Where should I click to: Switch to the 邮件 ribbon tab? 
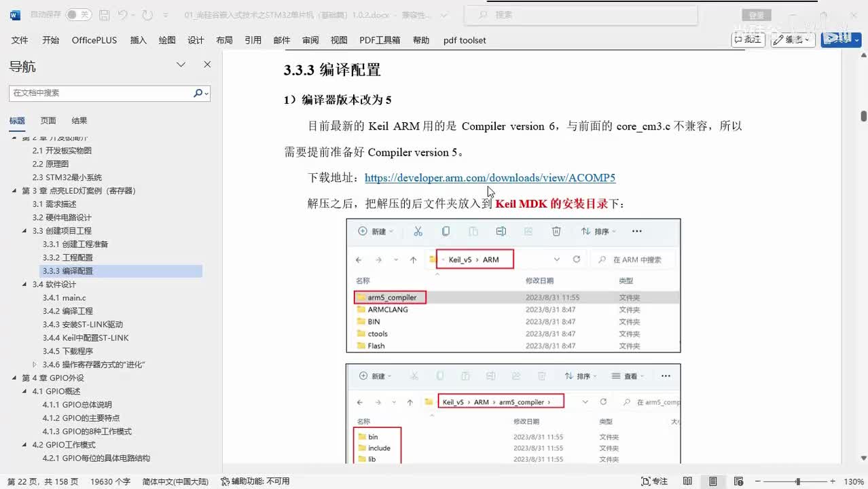coord(282,40)
